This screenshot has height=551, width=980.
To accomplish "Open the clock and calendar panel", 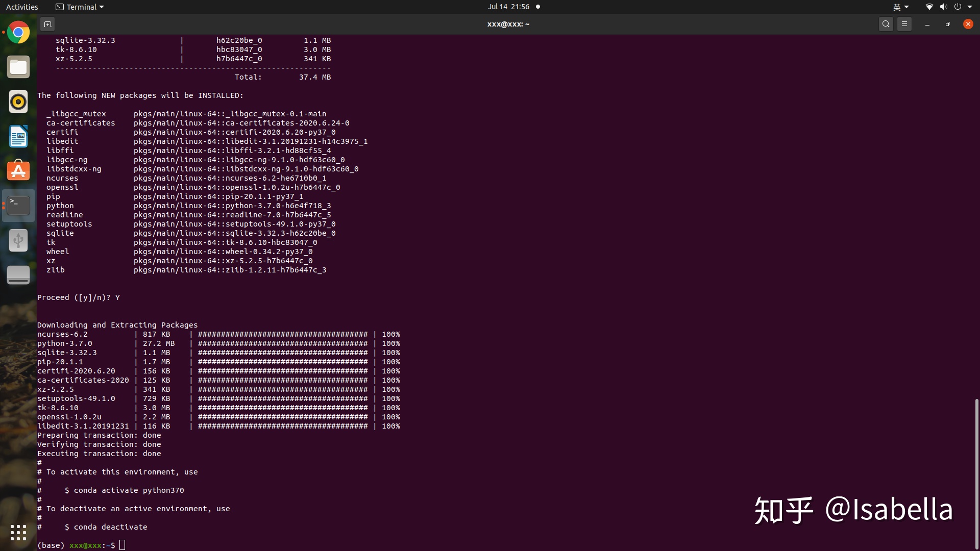I will click(508, 7).
